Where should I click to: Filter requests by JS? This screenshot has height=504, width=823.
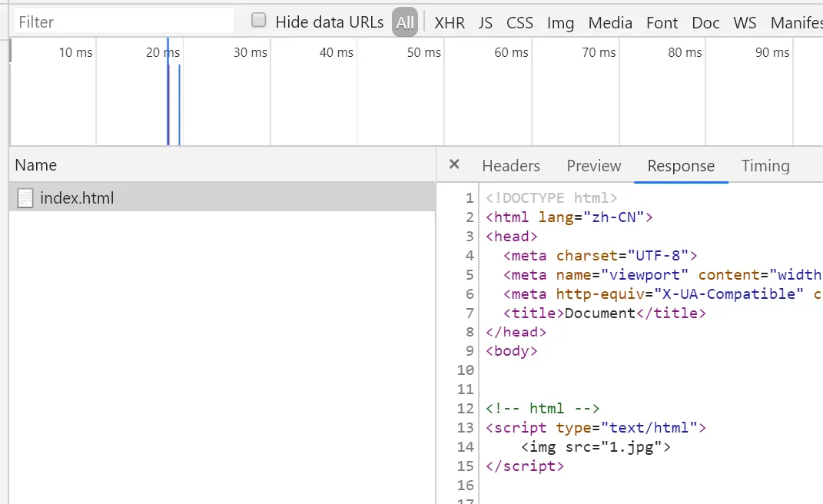(485, 22)
